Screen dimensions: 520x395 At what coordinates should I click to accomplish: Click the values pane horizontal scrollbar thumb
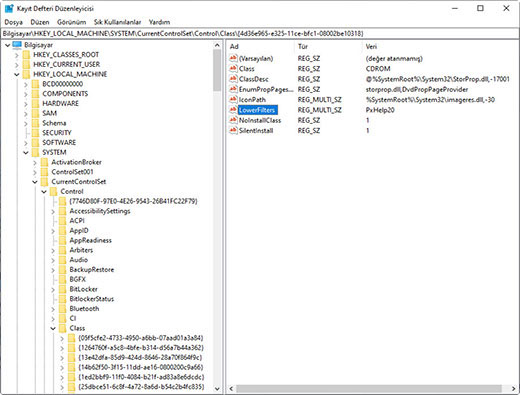click(x=369, y=389)
